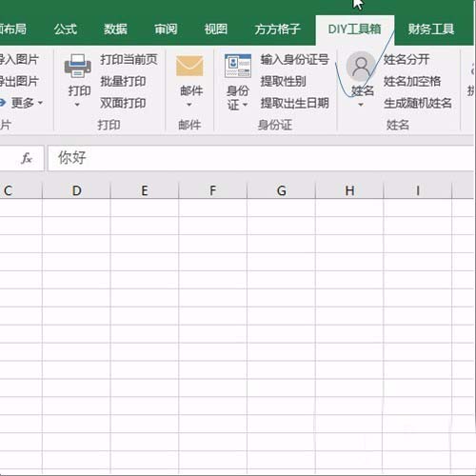Click 提取出生日期 button
Viewport: 476px width, 476px height.
pos(295,103)
